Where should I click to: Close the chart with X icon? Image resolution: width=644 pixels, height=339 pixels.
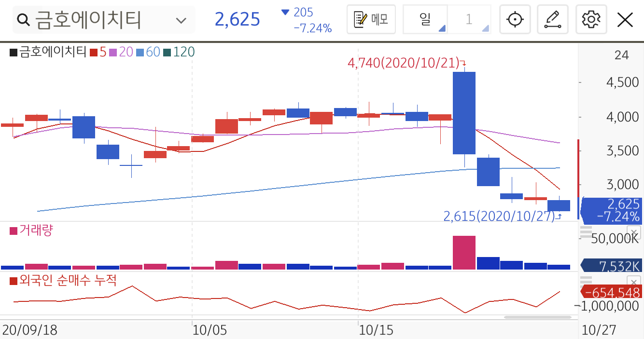(625, 20)
